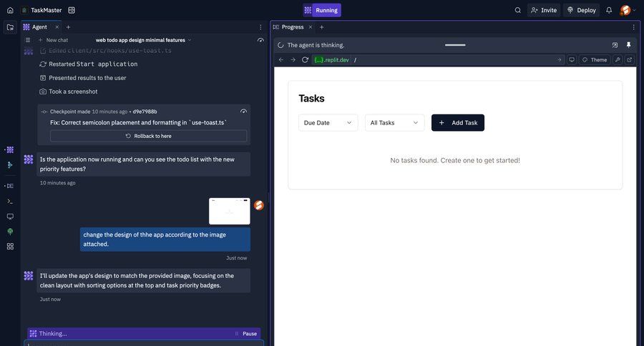Open Progress icon in left sidebar
644x346 pixels.
(x=10, y=186)
